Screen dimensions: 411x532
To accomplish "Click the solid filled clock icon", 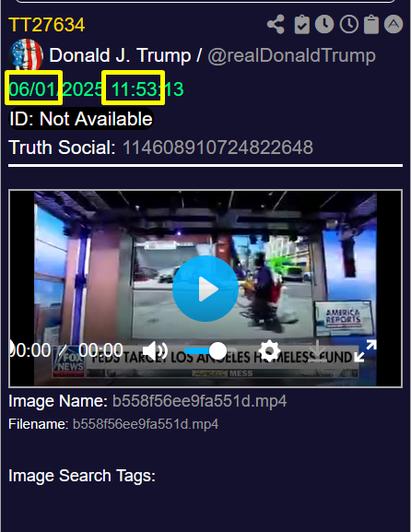I will click(324, 24).
